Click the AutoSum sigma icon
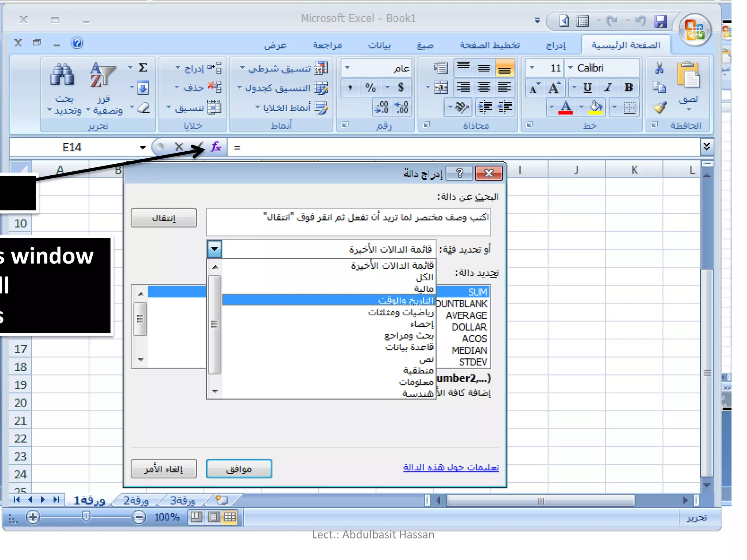Screen dimensions: 747x560 click(143, 68)
